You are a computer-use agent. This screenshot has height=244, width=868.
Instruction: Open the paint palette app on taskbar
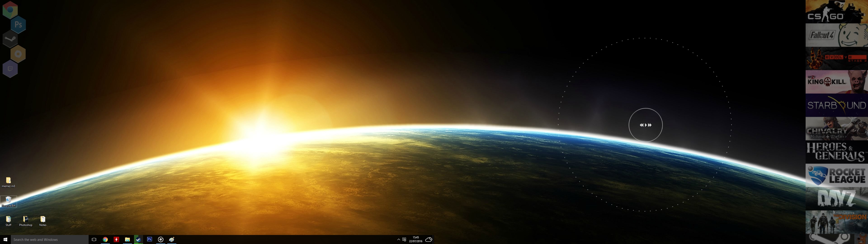click(x=172, y=240)
